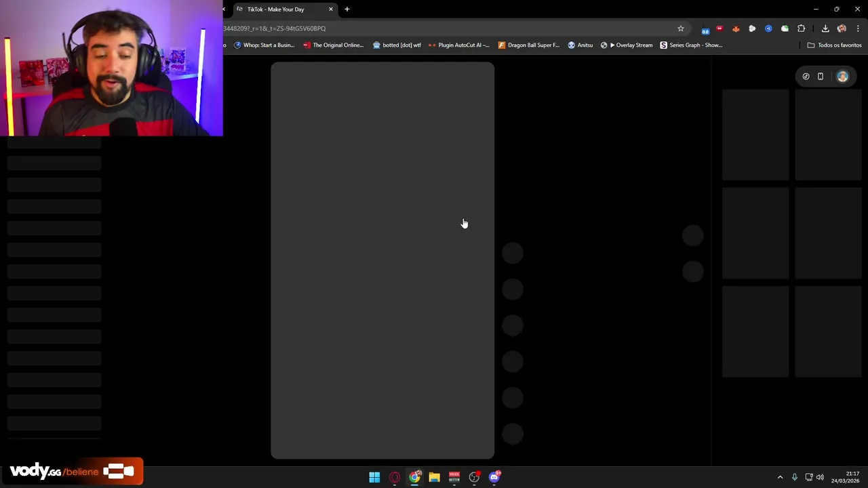Open network status tray icon
This screenshot has width=868, height=488.
click(x=809, y=477)
